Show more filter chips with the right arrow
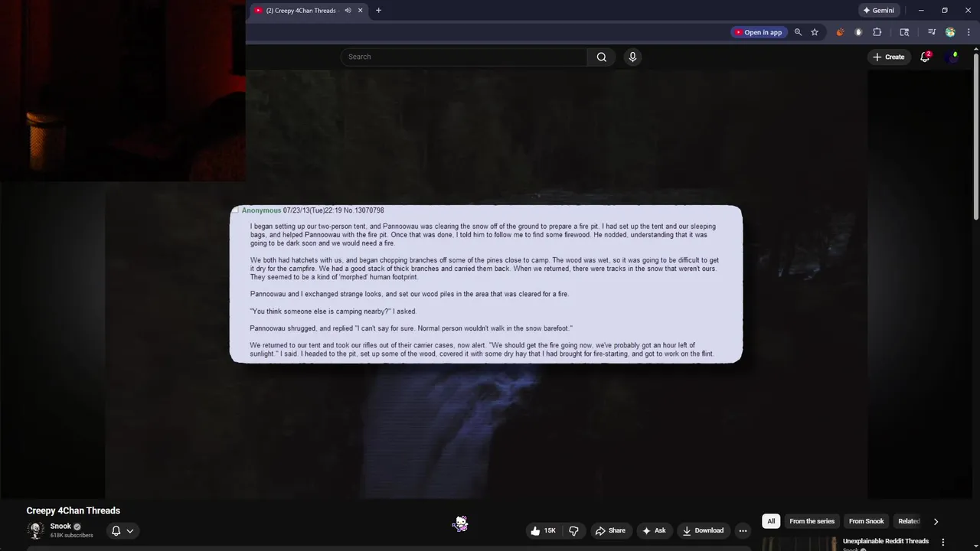 coord(936,521)
